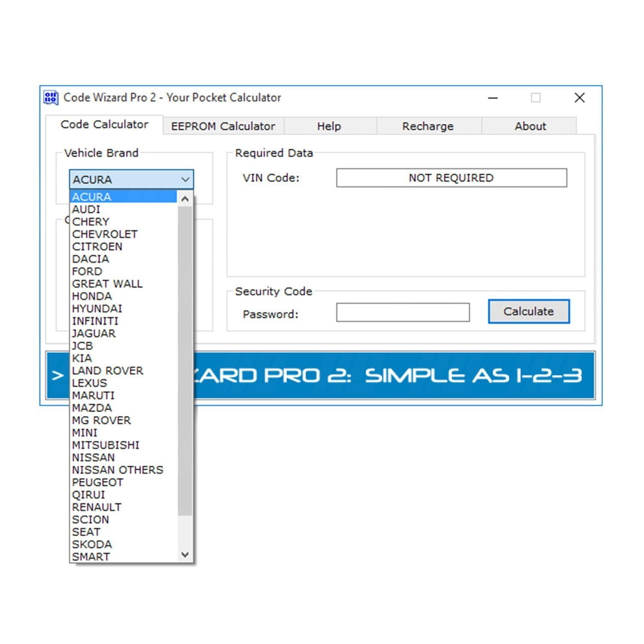
Task: Click the Password input field
Action: tap(403, 313)
